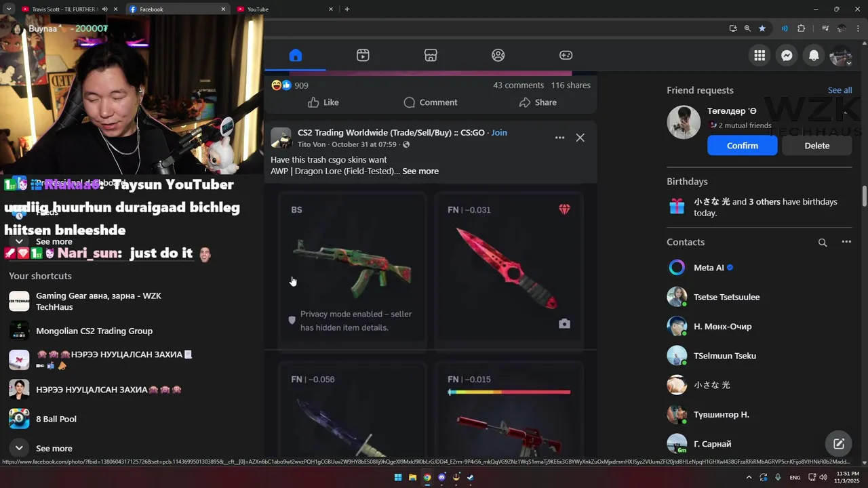This screenshot has height=488, width=868.
Task: Open the Facebook Gaming tab
Action: [x=566, y=56]
